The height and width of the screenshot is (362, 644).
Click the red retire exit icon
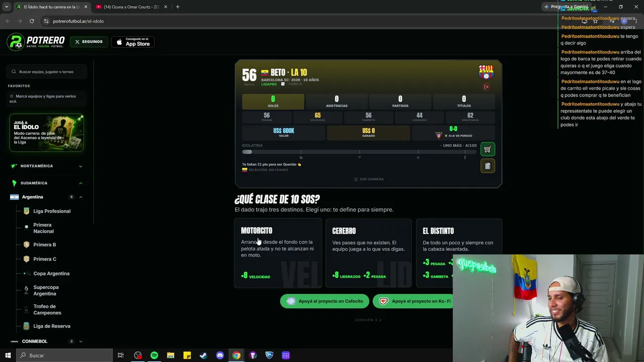click(x=486, y=87)
